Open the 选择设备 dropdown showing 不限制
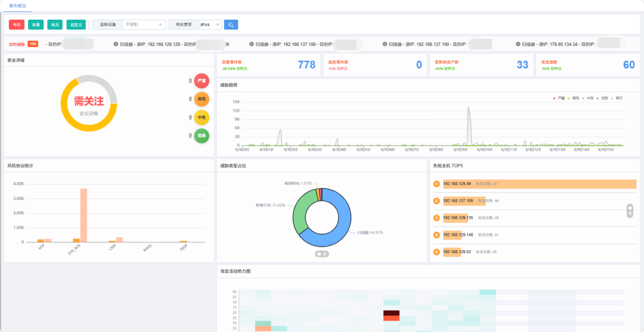 tap(144, 24)
